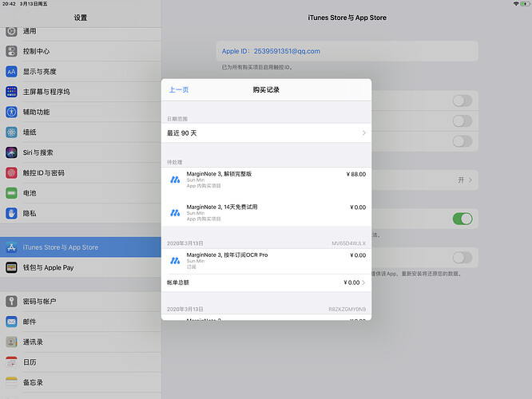Tap the Notes (备忘录) icon
Viewport: 532px width, 399px height.
(x=11, y=382)
